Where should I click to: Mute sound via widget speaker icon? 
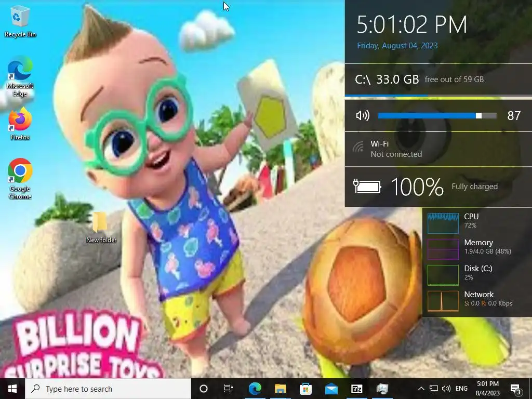tap(363, 116)
